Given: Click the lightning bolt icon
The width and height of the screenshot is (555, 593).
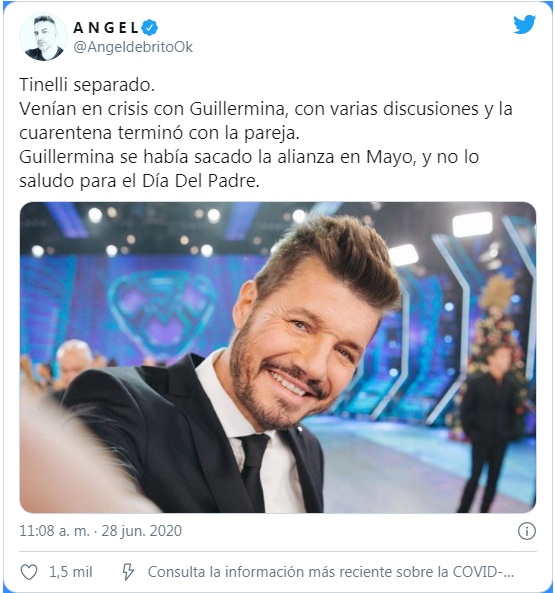Looking at the screenshot, I should pyautogui.click(x=128, y=572).
